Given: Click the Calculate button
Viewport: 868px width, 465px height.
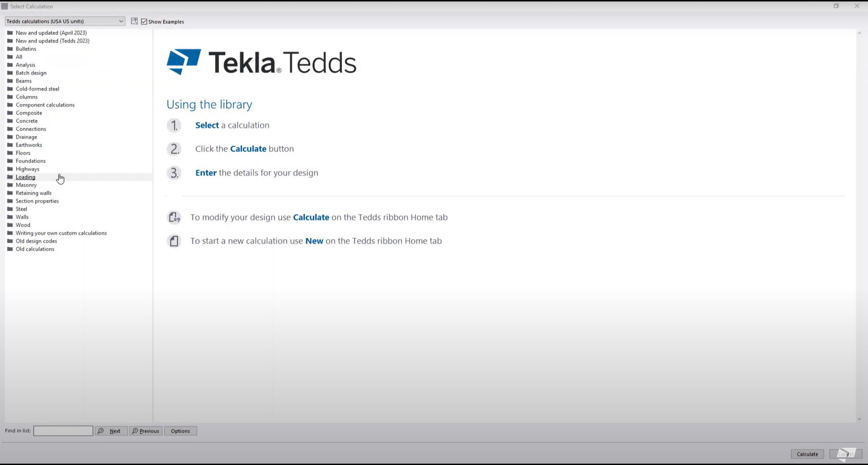Looking at the screenshot, I should pos(807,454).
